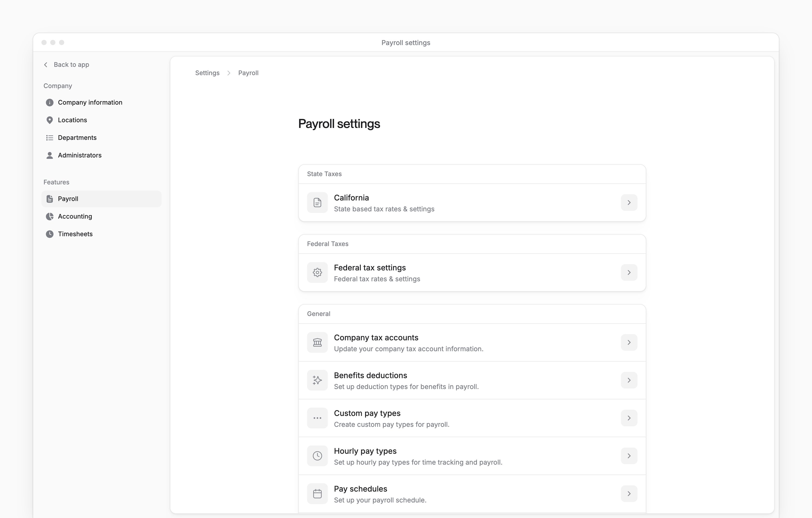Click the Hourly pay types clock icon
Screen dimensions: 812x518
(317, 456)
